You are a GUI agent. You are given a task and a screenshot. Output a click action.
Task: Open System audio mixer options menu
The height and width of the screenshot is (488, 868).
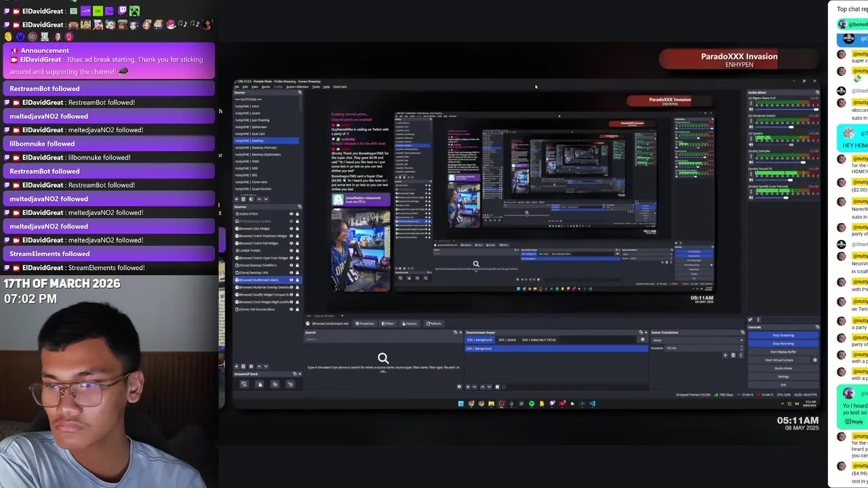751,138
